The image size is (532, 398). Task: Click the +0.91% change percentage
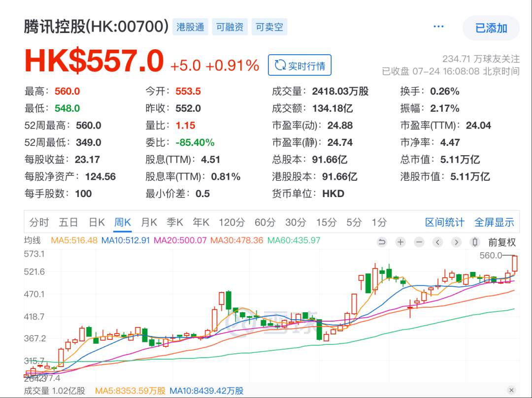pos(233,66)
